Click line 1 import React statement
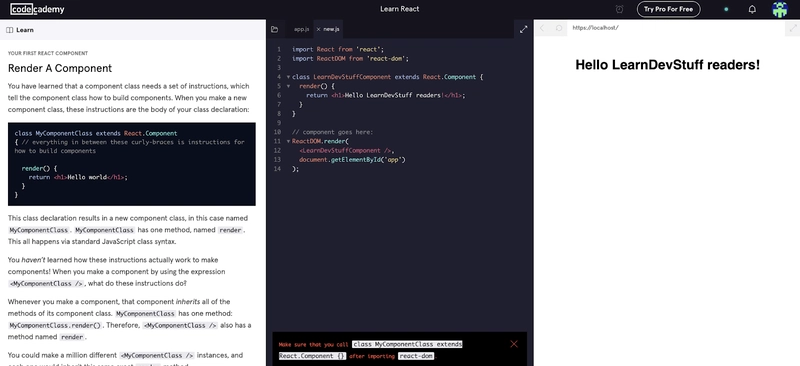Viewport: 800px width, 366px height. point(338,50)
